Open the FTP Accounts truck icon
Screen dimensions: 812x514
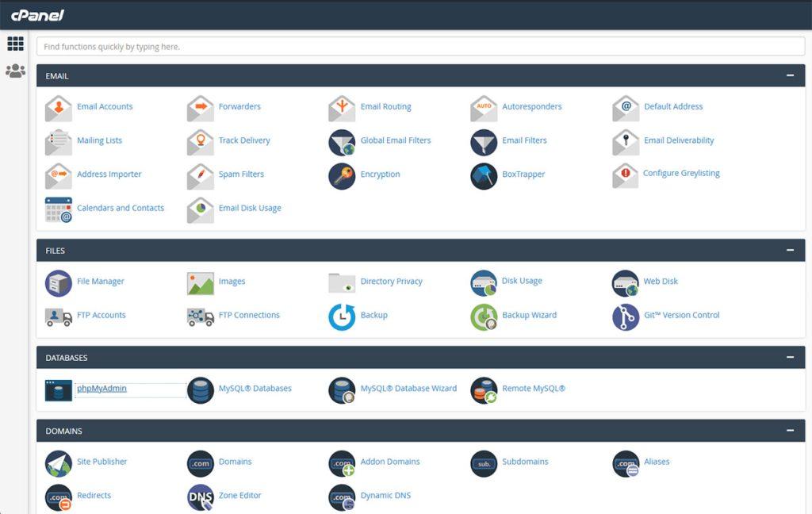(x=59, y=316)
